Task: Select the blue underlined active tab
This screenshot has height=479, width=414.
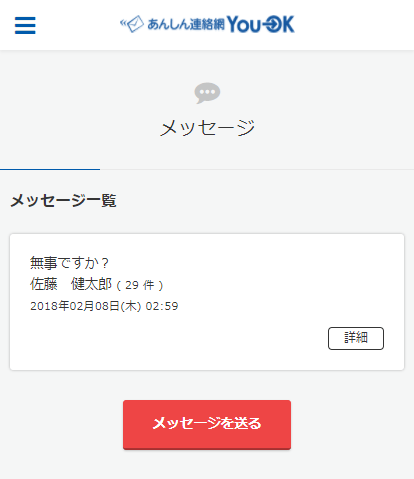Action: pos(50,169)
